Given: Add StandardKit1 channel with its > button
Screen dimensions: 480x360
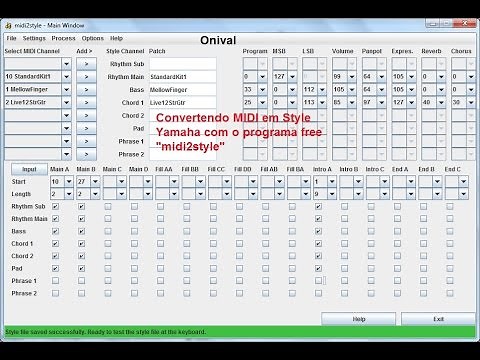Looking at the screenshot, I should 86,77.
